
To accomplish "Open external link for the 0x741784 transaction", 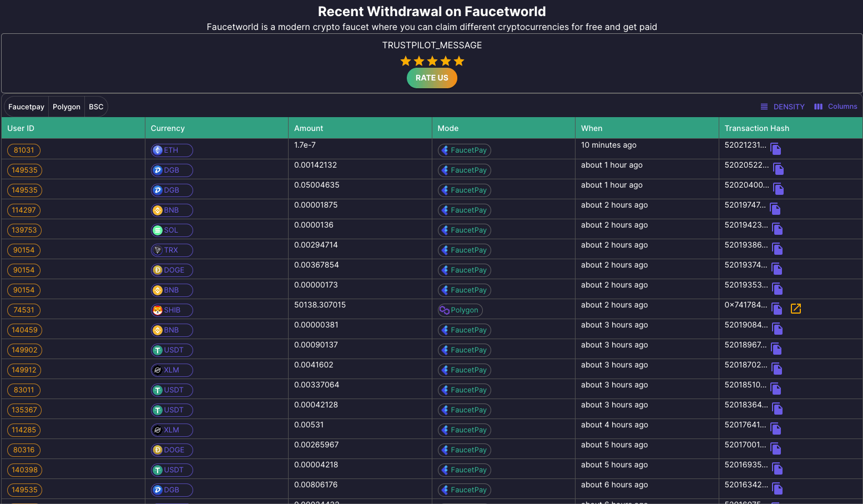I will [x=795, y=309].
